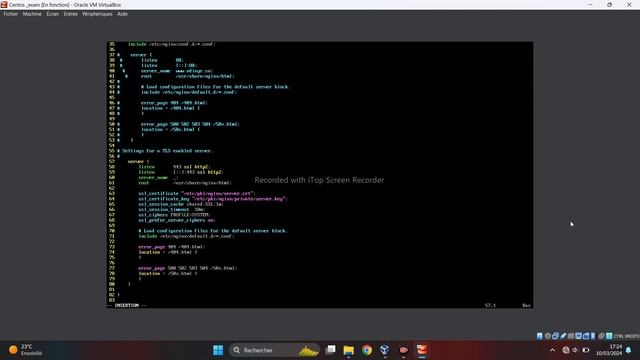
Task: Open the notifications bell icon
Action: click(x=629, y=350)
